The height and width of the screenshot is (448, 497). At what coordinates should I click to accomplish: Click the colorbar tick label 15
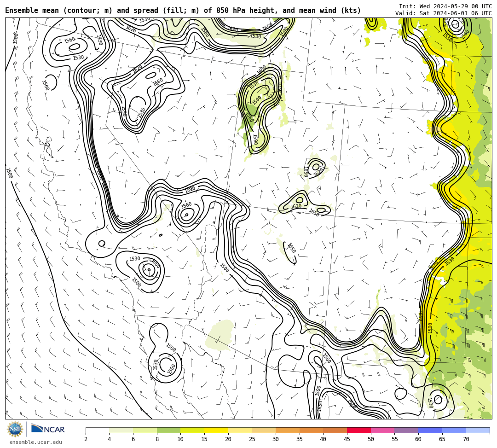tap(204, 439)
